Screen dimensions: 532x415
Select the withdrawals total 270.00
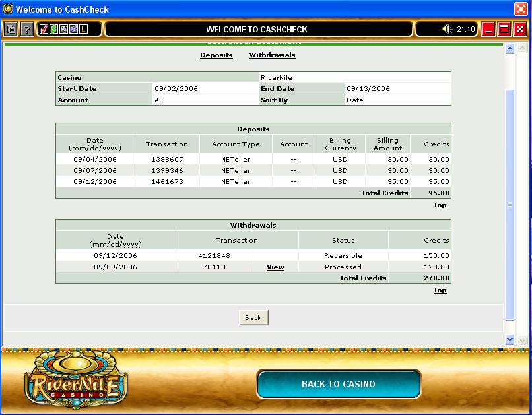[x=436, y=278]
